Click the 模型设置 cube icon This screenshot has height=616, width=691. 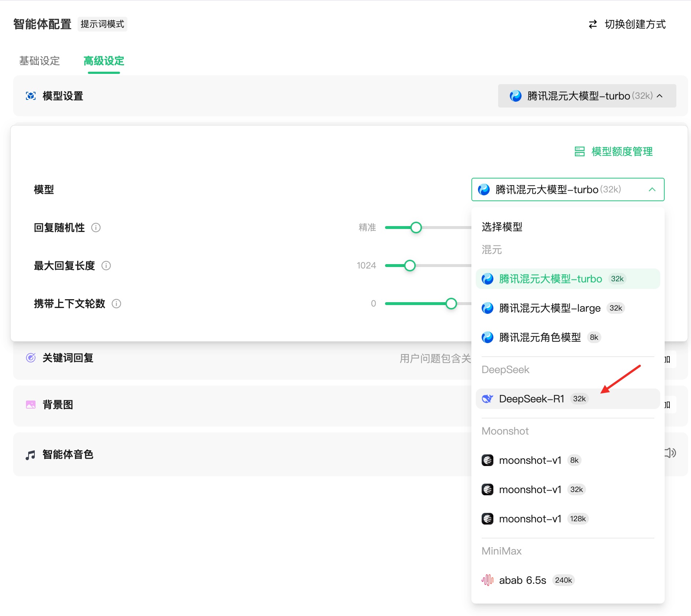[x=31, y=96]
